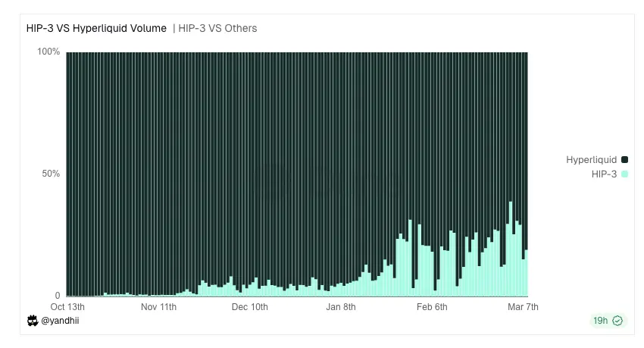Toggle the HIP-3 legend color swatch
644x348 pixels.
(624, 174)
